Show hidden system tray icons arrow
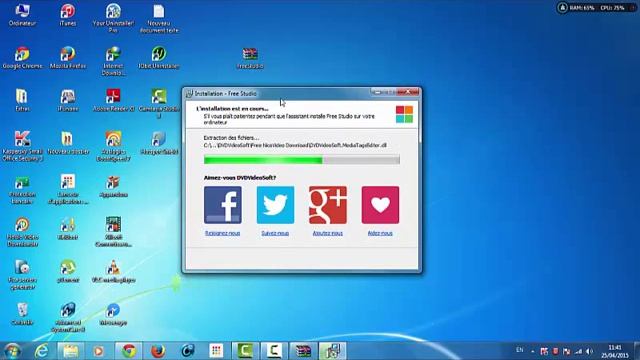The image size is (640, 360). [533, 351]
